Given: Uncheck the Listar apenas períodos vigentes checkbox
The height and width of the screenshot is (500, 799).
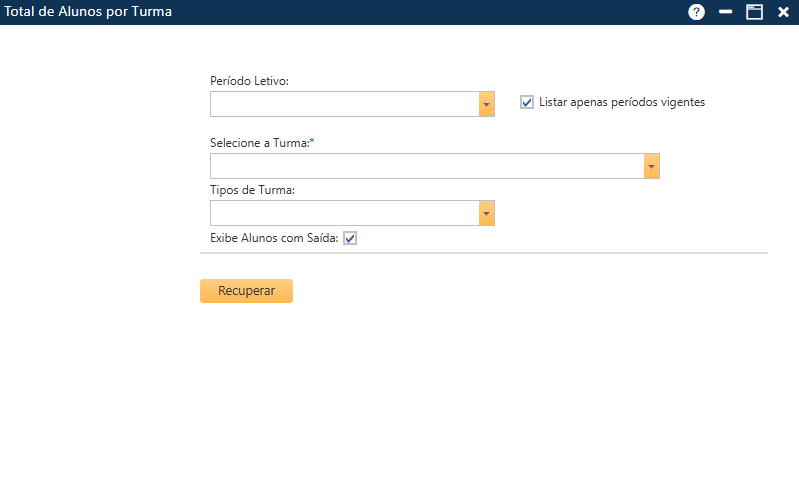Looking at the screenshot, I should (527, 102).
